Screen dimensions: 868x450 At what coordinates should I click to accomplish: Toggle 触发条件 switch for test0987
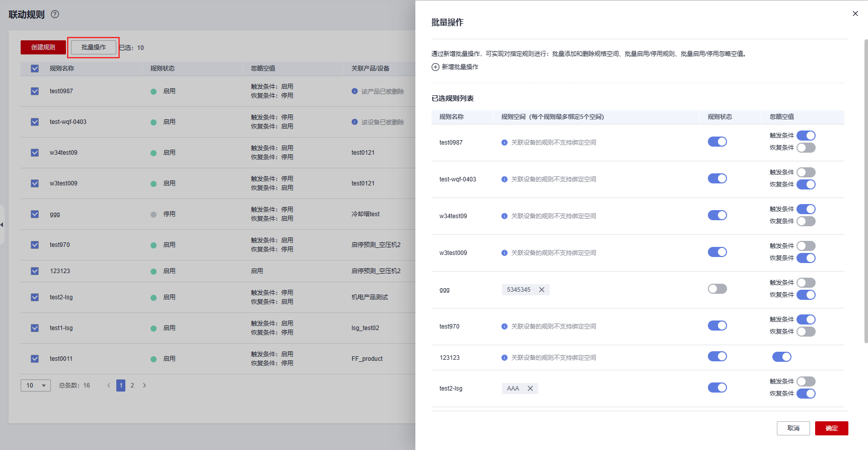(x=806, y=136)
